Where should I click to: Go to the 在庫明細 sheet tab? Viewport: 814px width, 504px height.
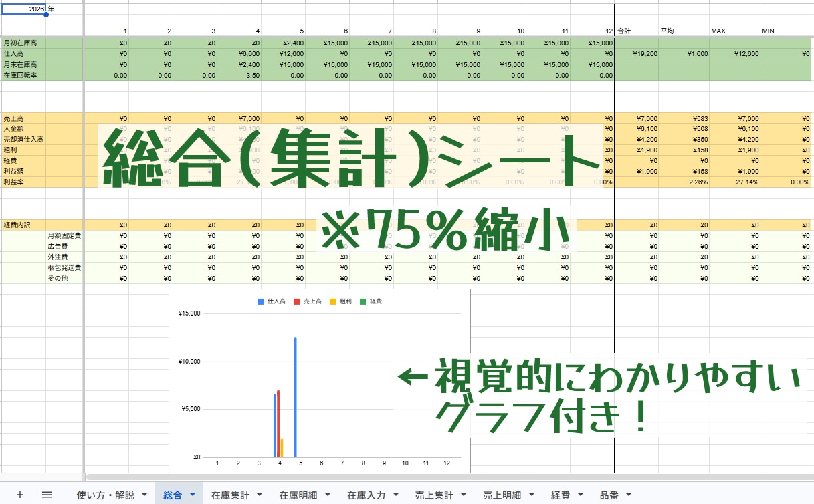click(298, 495)
